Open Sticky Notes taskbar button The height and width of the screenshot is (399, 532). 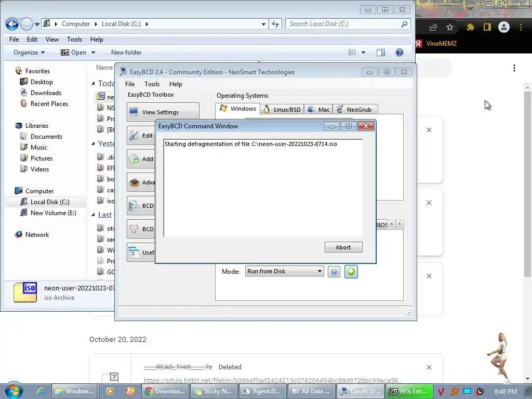pyautogui.click(x=214, y=391)
